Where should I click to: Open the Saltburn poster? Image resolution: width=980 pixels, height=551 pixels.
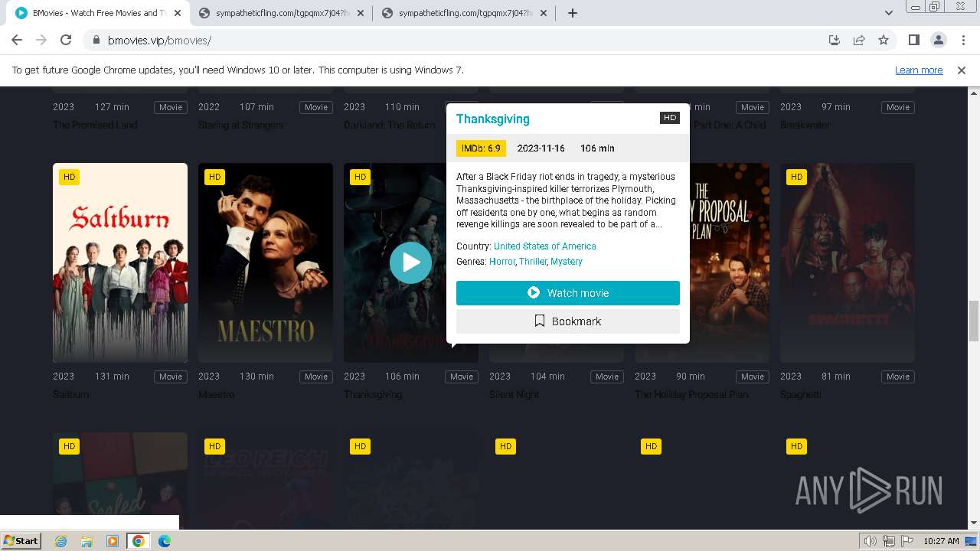(x=120, y=262)
